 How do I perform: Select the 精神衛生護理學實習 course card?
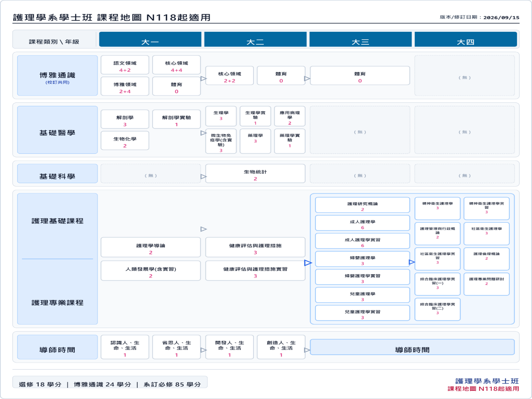[x=486, y=208]
